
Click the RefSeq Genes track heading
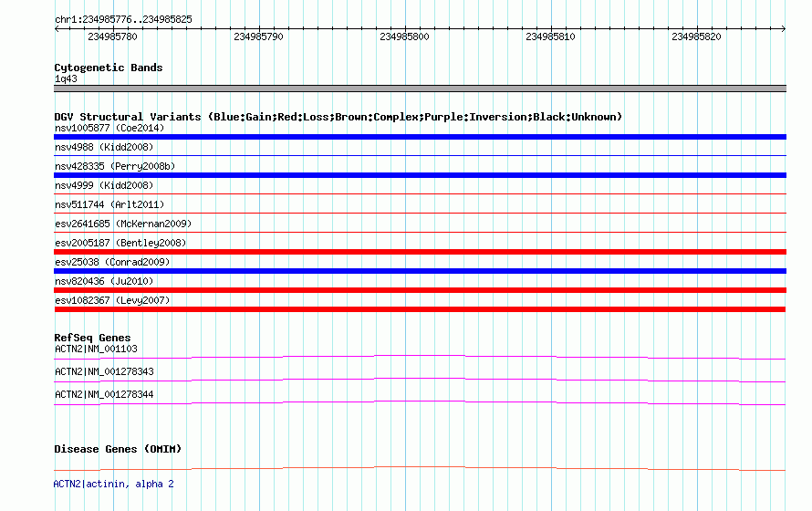92,338
